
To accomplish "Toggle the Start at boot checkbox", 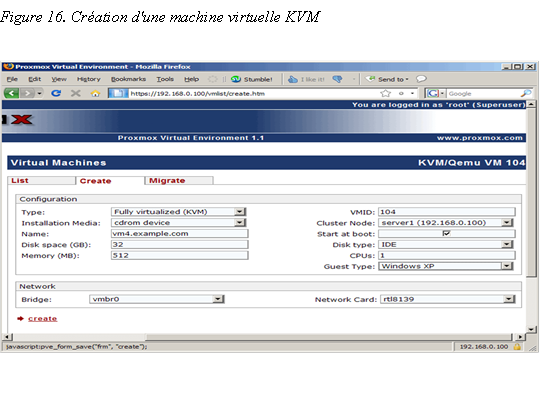I will click(x=446, y=233).
